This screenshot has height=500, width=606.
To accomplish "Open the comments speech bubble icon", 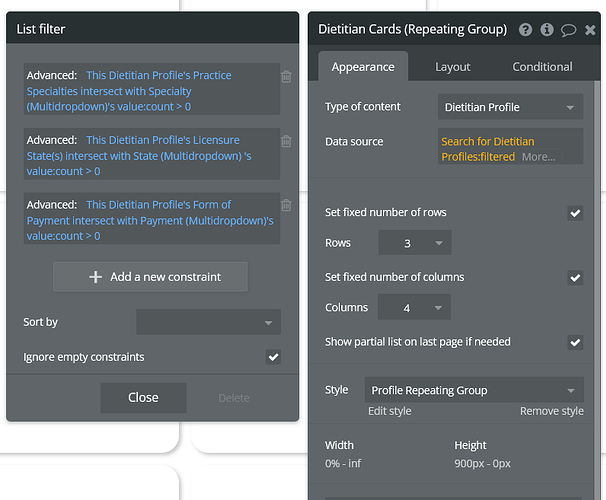I will click(569, 30).
